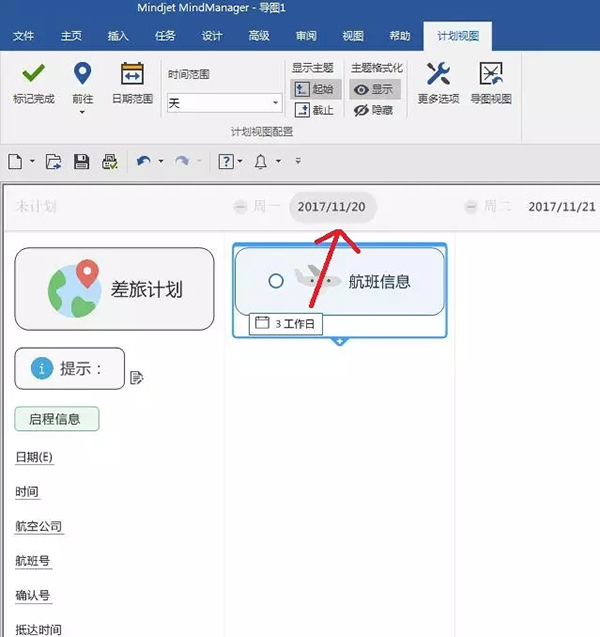600x637 pixels.
Task: Click the Save floppy disk icon
Action: tap(81, 161)
